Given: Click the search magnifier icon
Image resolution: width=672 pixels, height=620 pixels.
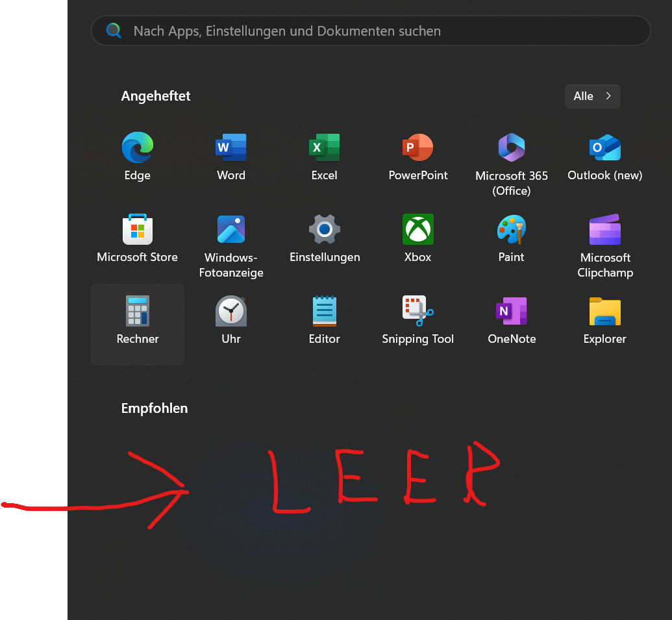Looking at the screenshot, I should point(114,31).
